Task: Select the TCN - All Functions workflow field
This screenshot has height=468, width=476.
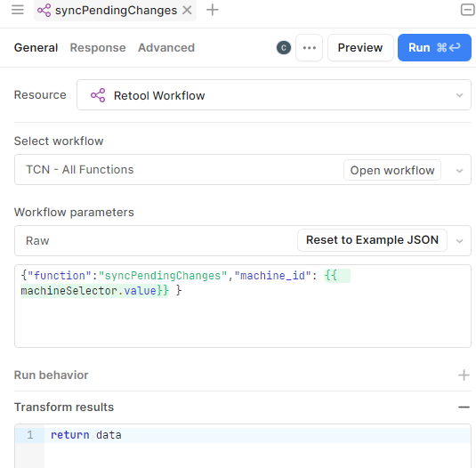Action: point(243,170)
